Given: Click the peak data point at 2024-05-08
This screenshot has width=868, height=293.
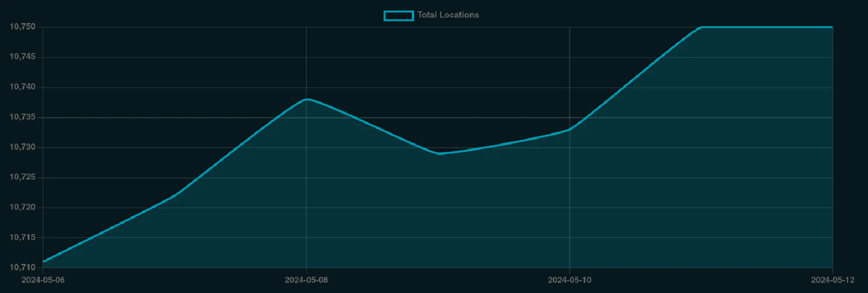Looking at the screenshot, I should (x=306, y=99).
